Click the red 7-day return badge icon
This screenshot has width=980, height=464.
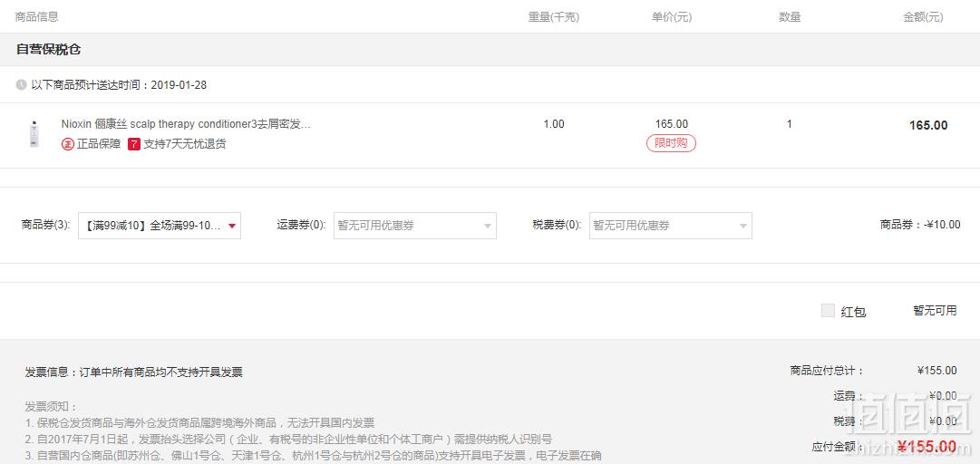pyautogui.click(x=134, y=144)
